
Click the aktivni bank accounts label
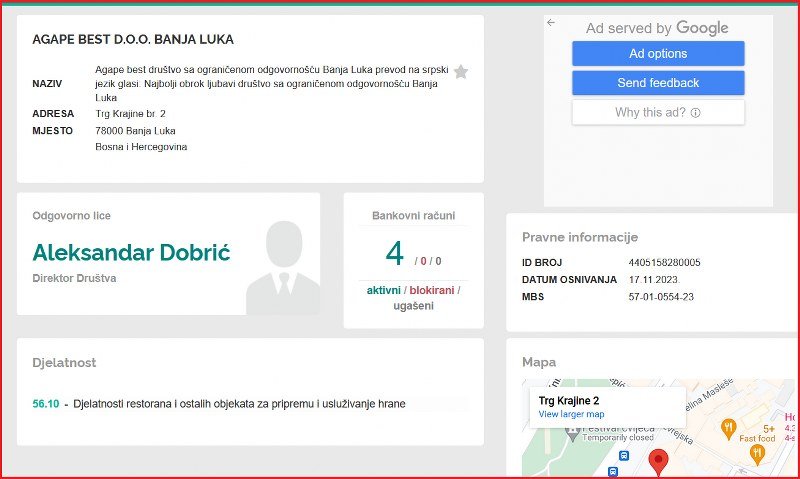(x=383, y=290)
